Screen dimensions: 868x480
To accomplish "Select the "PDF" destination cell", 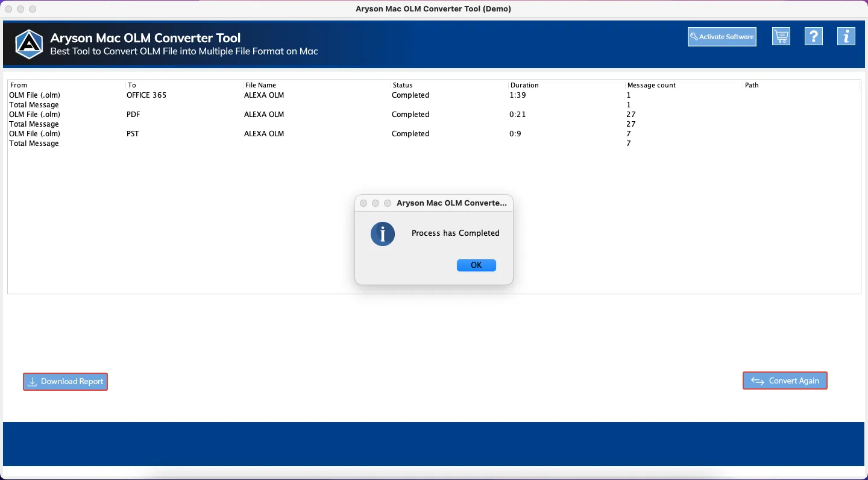I will [x=133, y=115].
